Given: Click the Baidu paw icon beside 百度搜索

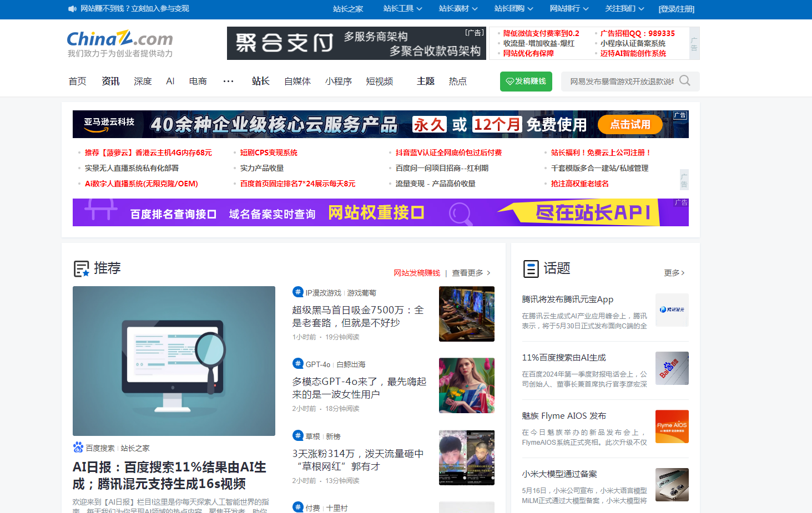Looking at the screenshot, I should coord(78,447).
